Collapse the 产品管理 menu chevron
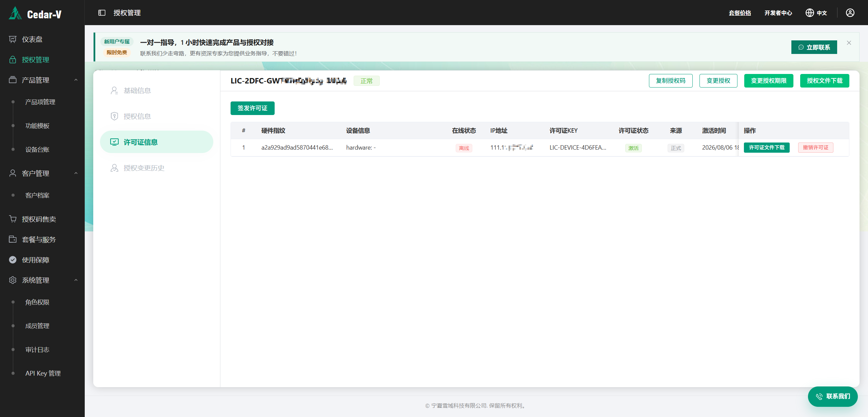The width and height of the screenshot is (868, 417). pos(76,80)
